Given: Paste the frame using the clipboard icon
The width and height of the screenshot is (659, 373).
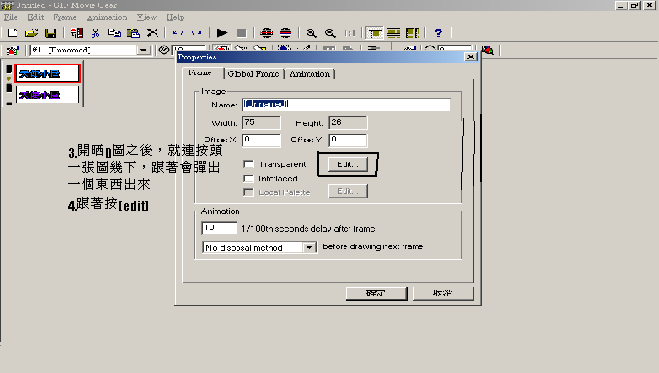Looking at the screenshot, I should click(133, 33).
